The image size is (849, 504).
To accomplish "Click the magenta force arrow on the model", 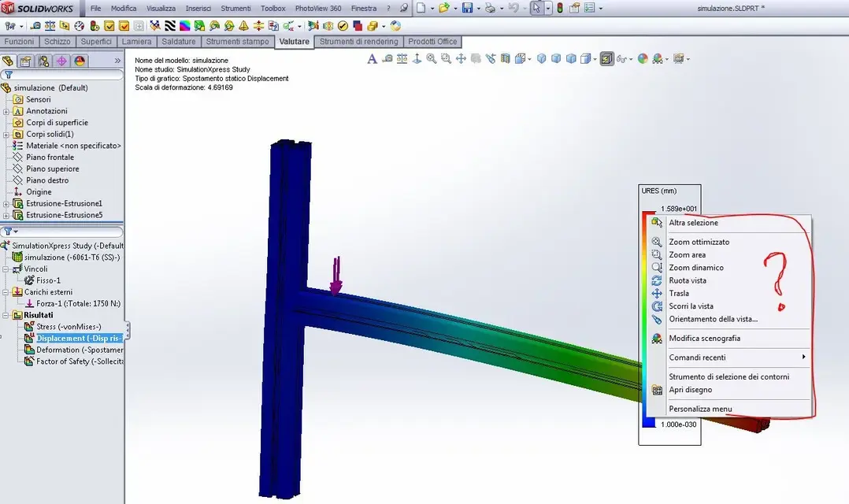I will click(336, 276).
